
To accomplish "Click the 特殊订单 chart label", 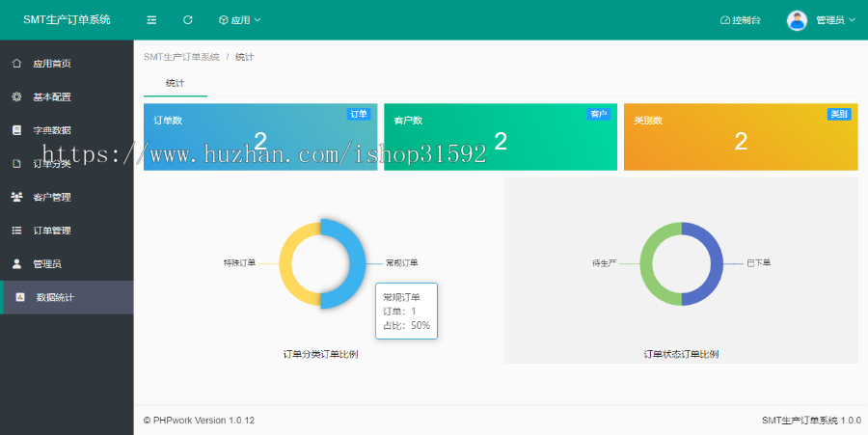I will (240, 263).
